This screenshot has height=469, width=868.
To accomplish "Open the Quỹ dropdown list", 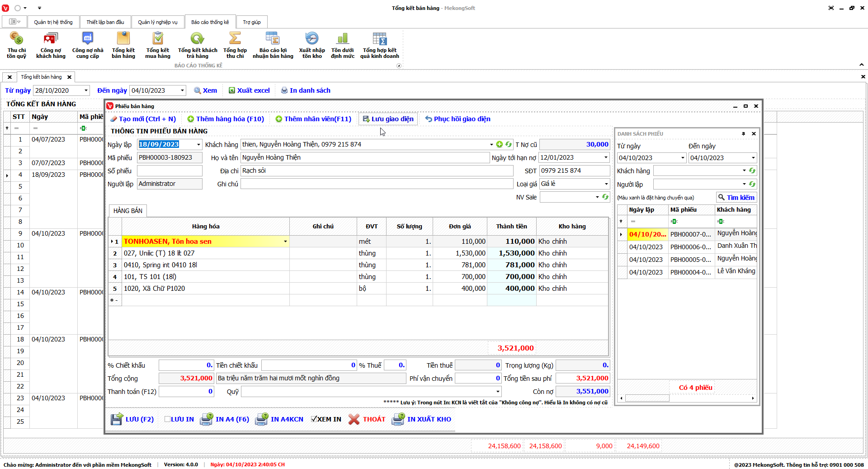I will [498, 392].
